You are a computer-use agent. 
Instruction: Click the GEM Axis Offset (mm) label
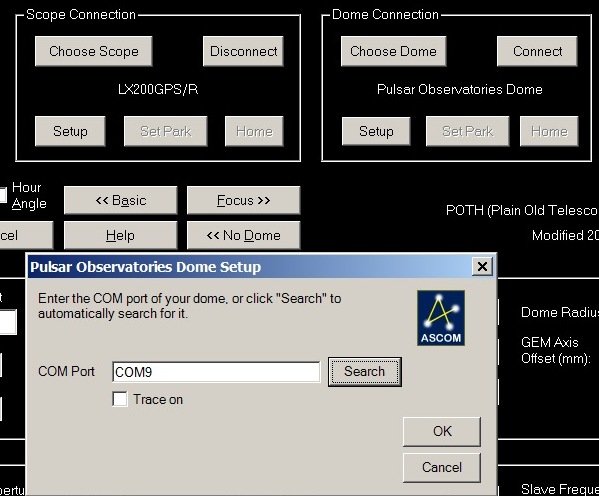click(556, 350)
